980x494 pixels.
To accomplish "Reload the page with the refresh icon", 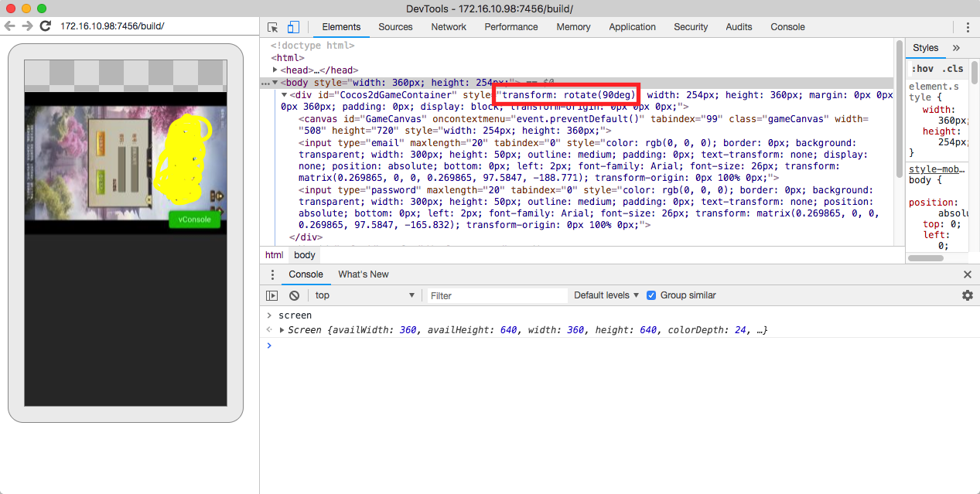I will pos(45,26).
